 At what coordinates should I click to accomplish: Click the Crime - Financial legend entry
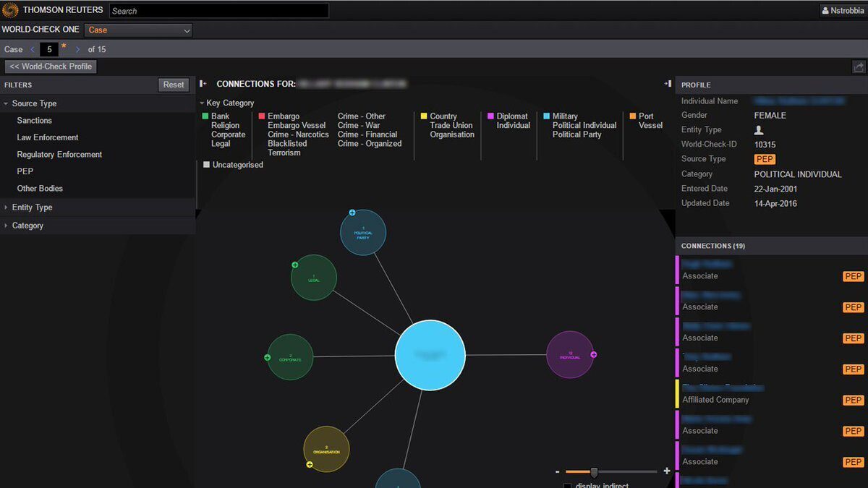(x=367, y=134)
